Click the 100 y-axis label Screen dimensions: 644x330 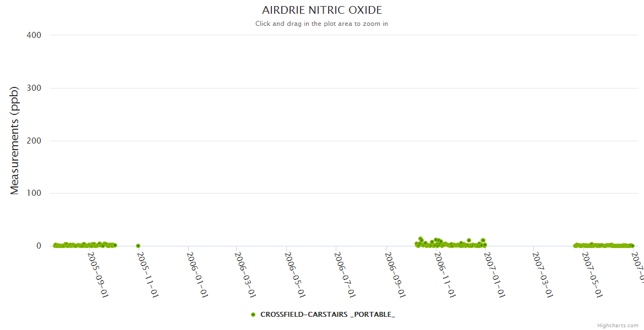click(x=34, y=193)
